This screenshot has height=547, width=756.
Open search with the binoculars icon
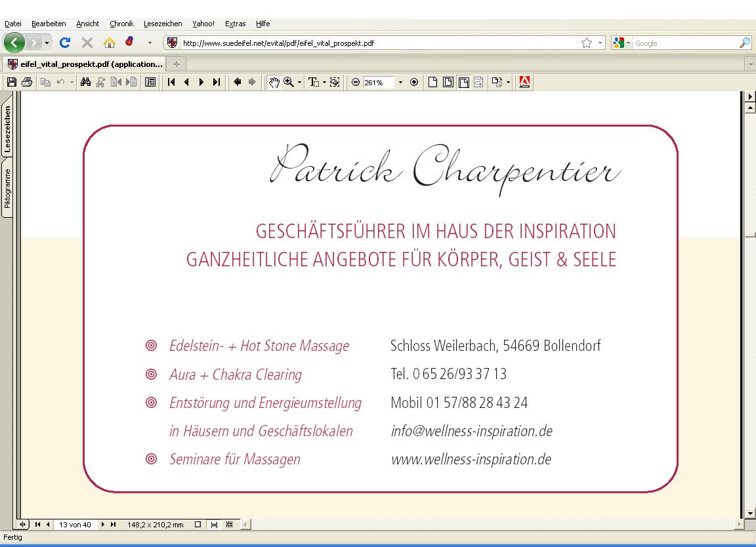85,82
